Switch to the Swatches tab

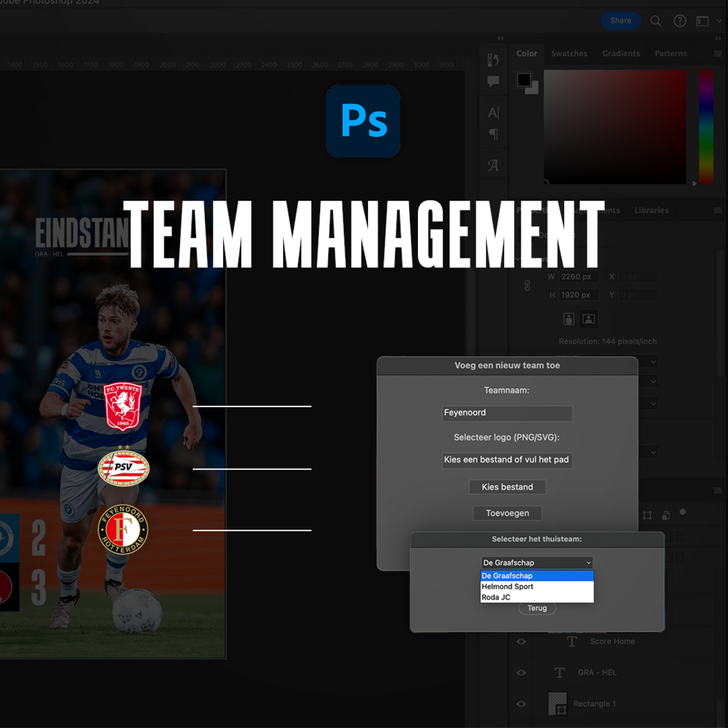[569, 53]
